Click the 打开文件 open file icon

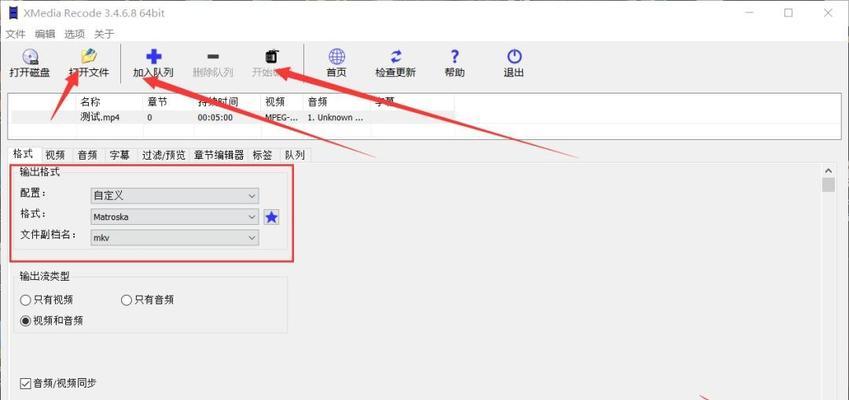(89, 56)
